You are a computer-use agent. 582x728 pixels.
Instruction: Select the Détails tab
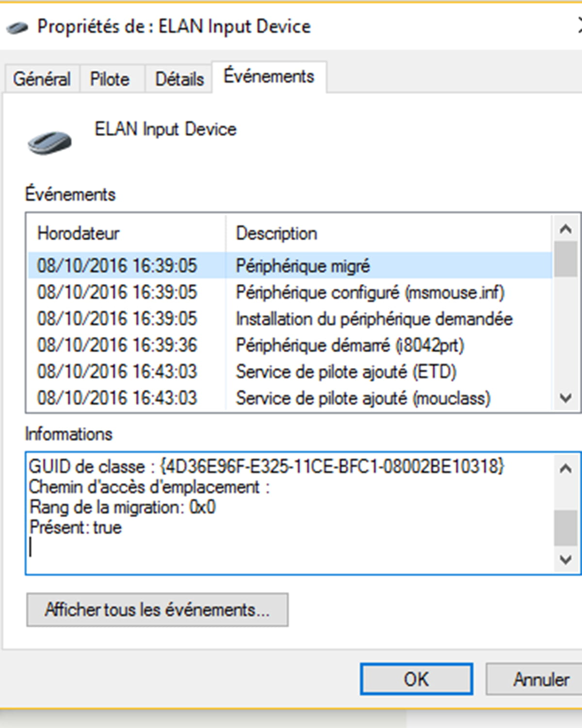pos(179,79)
